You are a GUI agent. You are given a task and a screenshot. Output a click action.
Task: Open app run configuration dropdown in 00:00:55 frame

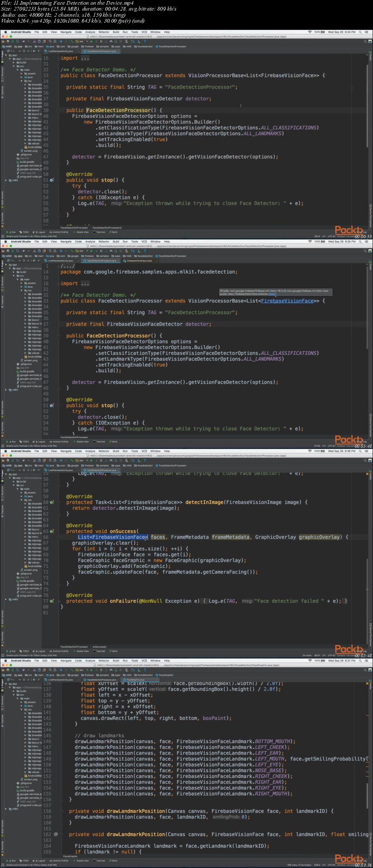[81, 42]
